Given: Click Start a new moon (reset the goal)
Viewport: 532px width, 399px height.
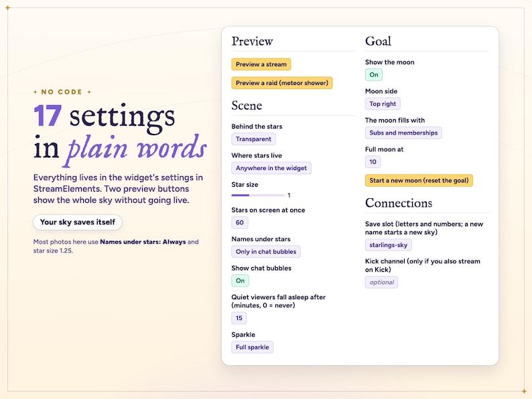Looking at the screenshot, I should (419, 180).
